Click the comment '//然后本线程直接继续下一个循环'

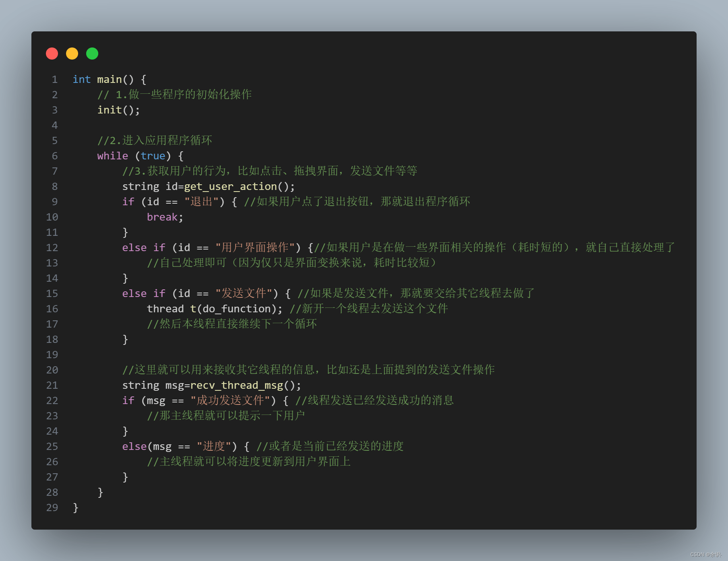[x=232, y=324]
